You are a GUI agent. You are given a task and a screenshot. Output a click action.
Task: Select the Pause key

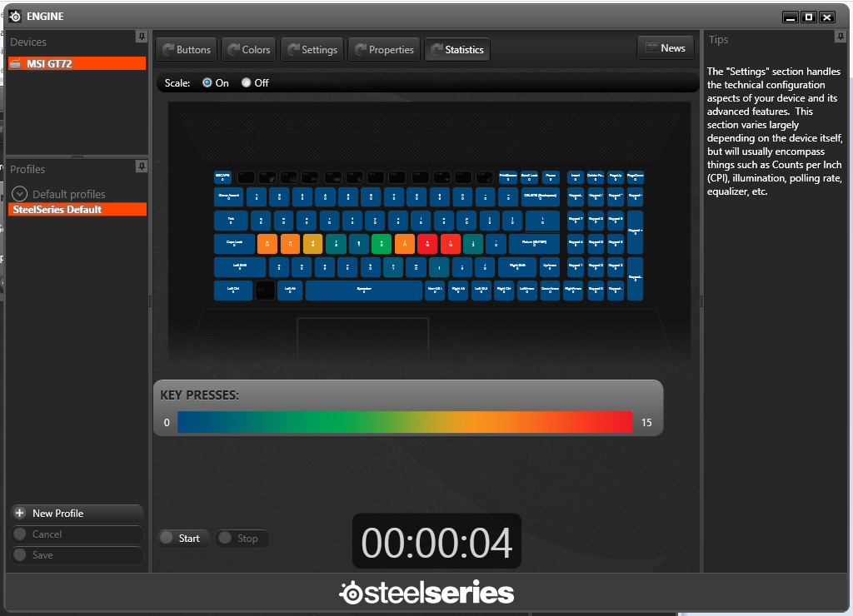coord(551,177)
